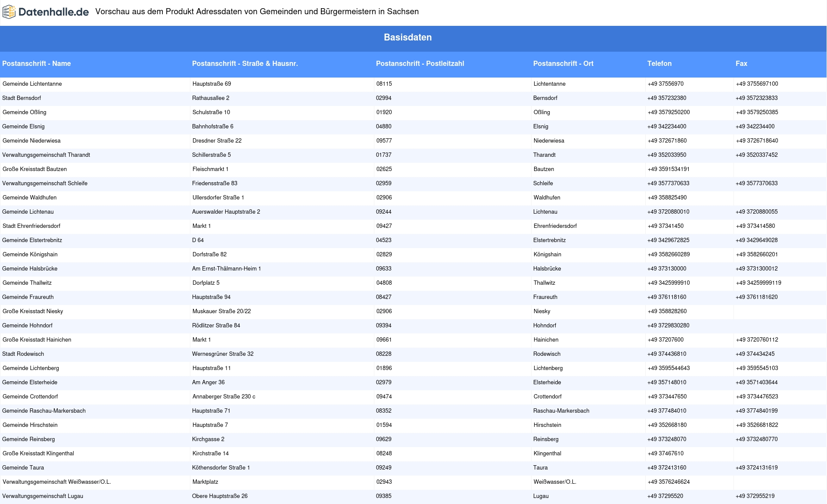Click fax number '+49 3526681822'
The width and height of the screenshot is (827, 504).
pos(757,425)
